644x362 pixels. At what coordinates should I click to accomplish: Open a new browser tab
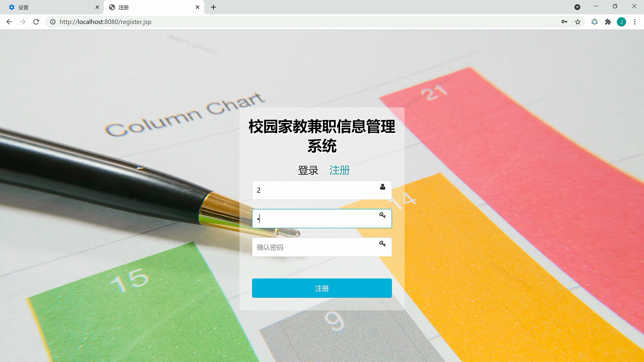pyautogui.click(x=213, y=7)
